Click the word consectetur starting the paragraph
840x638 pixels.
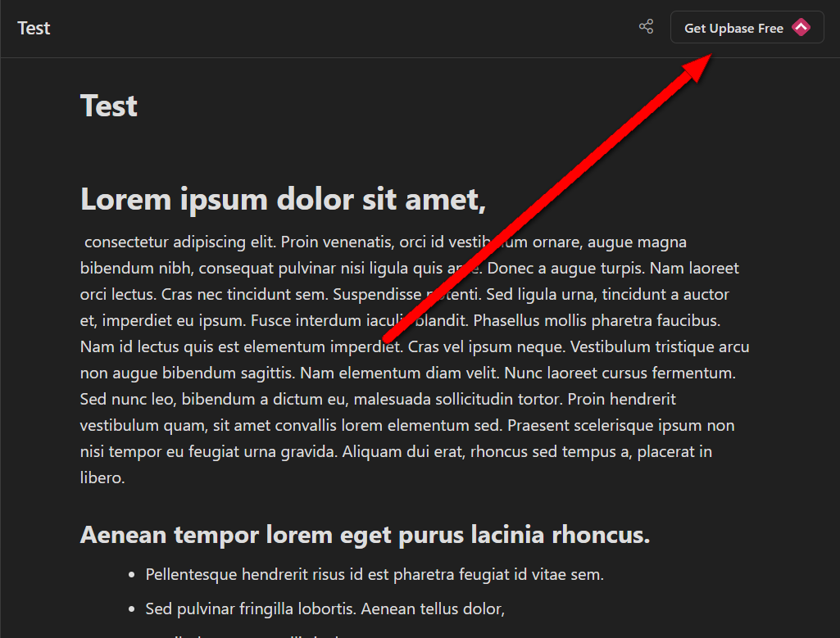click(127, 242)
